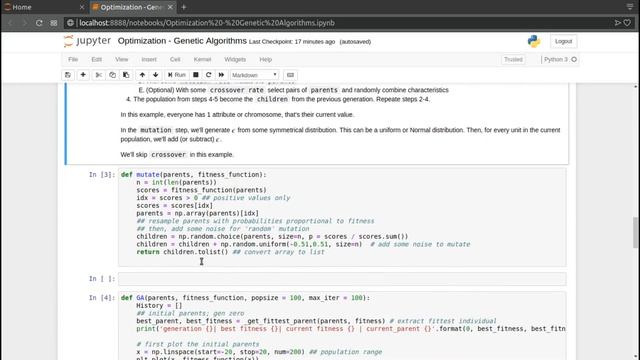Restart the kernel icon
This screenshot has width=640, height=360.
coord(209,75)
